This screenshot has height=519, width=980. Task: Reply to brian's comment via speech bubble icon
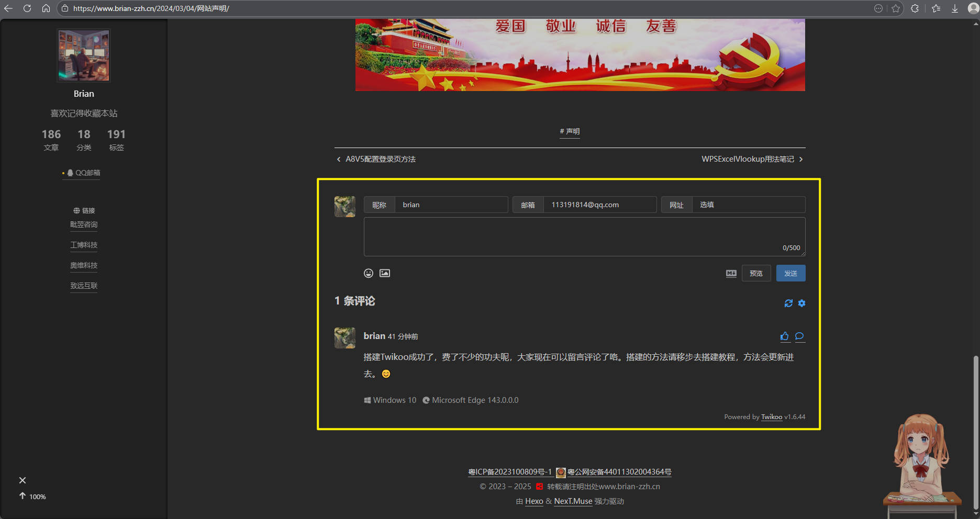click(x=799, y=336)
